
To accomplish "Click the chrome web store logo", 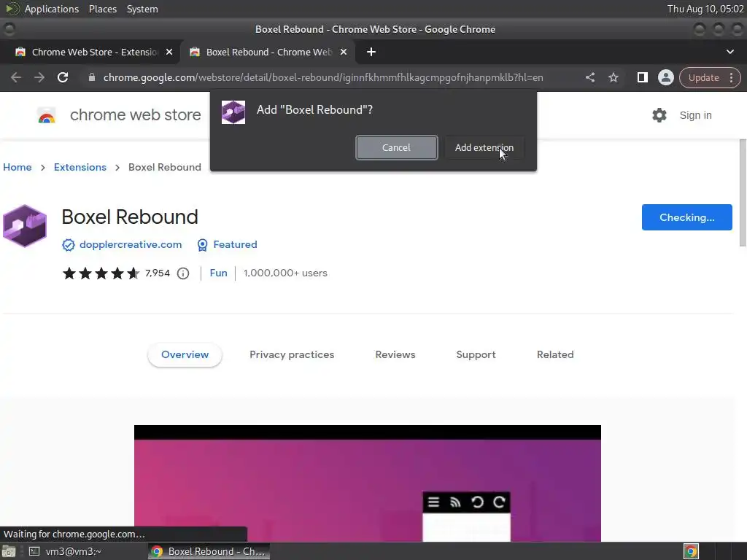I will coord(47,115).
